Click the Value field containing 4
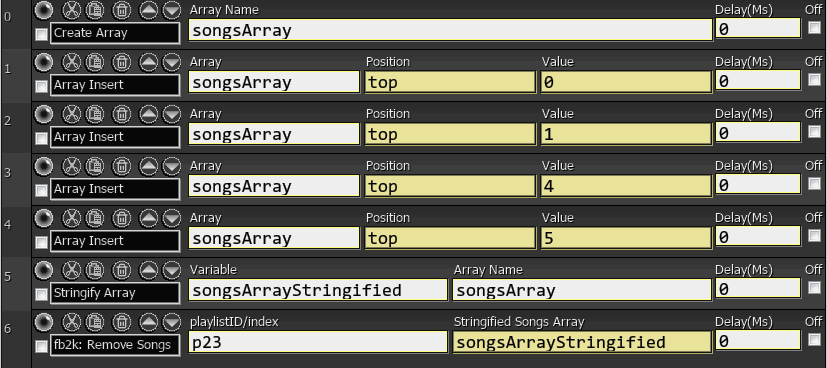Screen dimensions: 827x368 tap(626, 186)
